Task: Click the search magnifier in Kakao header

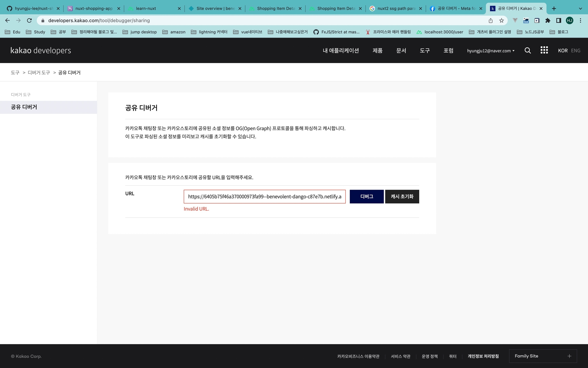Action: tap(528, 51)
